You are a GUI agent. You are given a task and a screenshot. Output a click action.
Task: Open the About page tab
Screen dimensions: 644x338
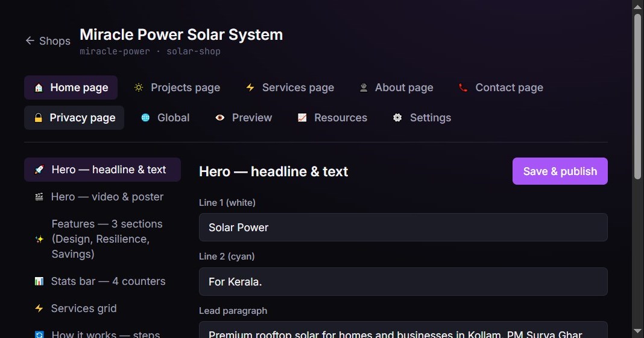pos(396,88)
